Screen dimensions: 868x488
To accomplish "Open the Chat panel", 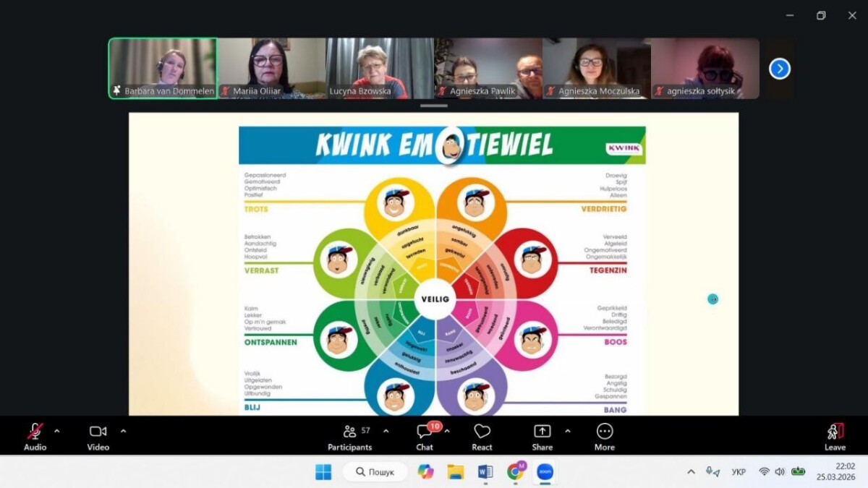I will point(425,437).
